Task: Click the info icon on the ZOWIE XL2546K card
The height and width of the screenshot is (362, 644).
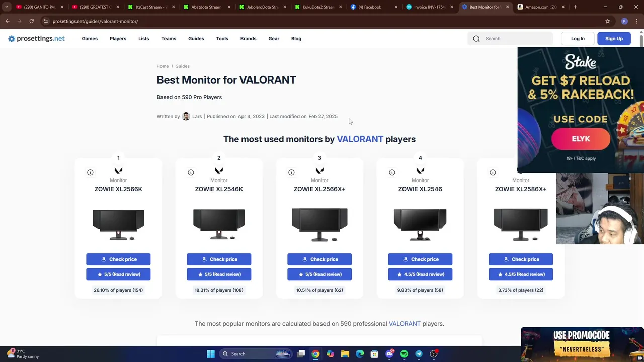Action: (191, 172)
